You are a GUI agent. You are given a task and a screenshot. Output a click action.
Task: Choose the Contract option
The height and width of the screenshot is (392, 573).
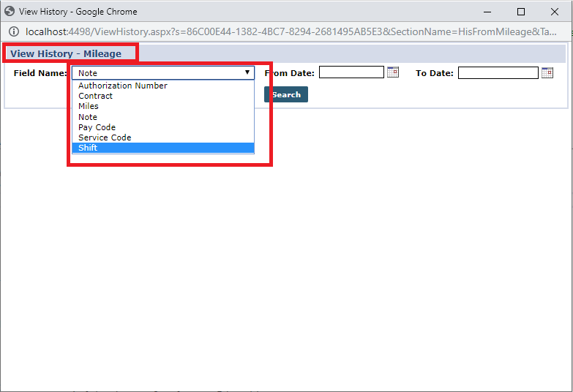96,96
